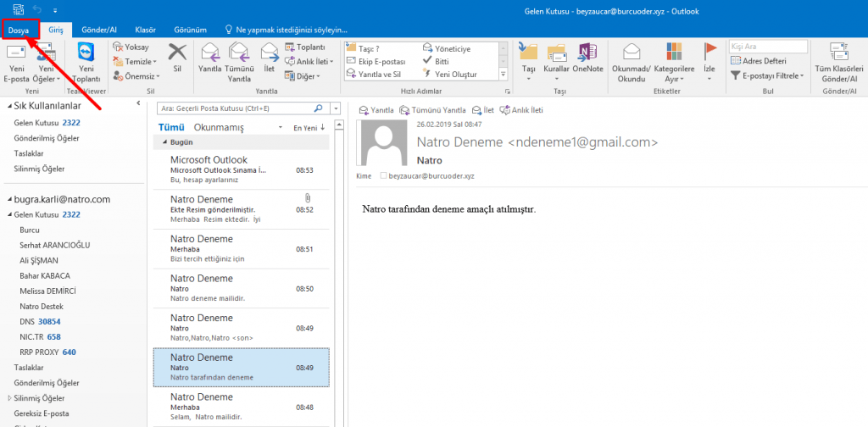Select the 'Taşı: ?' quick step

coord(364,48)
